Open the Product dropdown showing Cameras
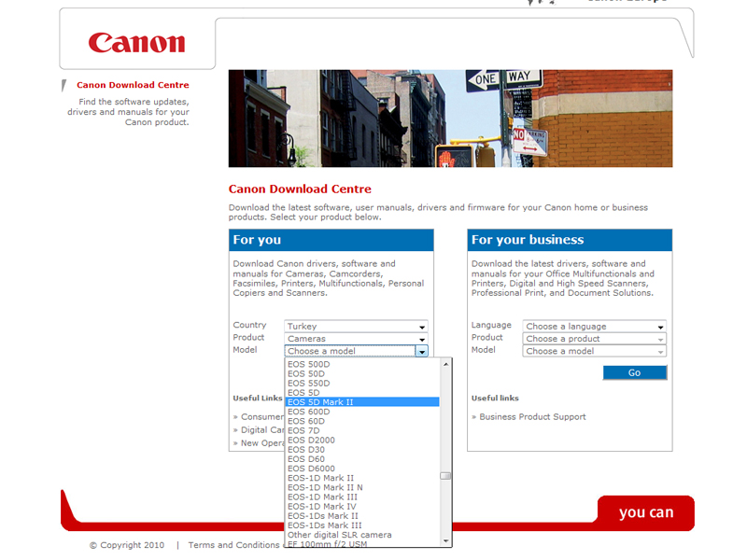747x560 pixels. (x=356, y=339)
